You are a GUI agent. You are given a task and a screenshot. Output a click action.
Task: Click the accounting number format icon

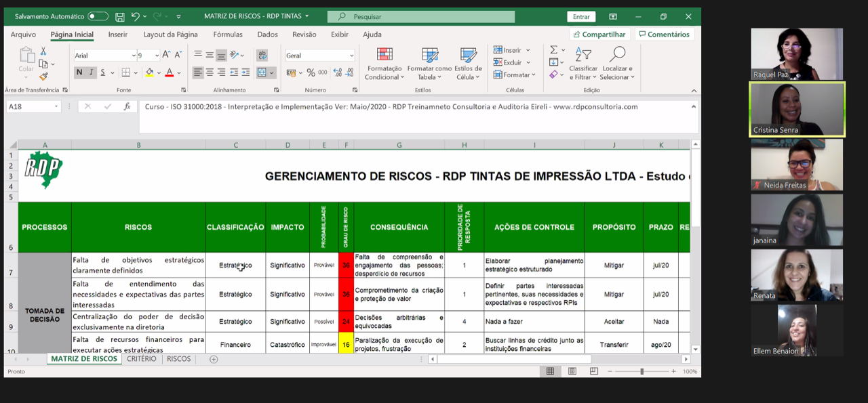tap(291, 72)
